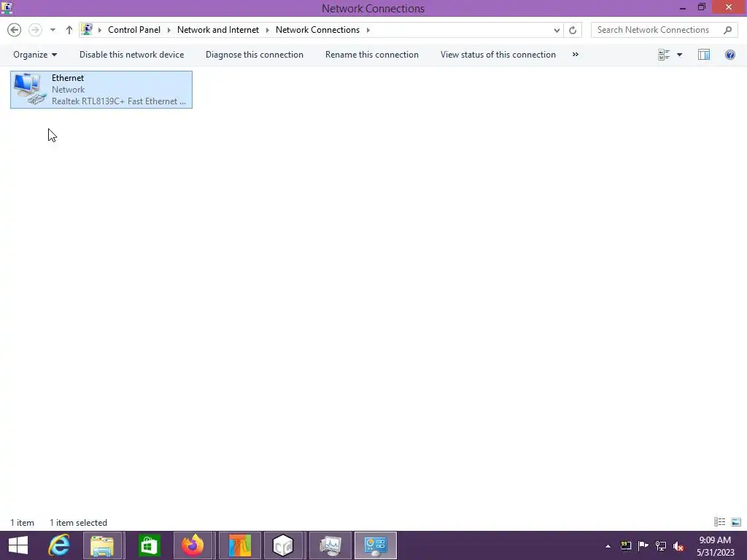Click the Control Panel taskbar button

click(376, 545)
